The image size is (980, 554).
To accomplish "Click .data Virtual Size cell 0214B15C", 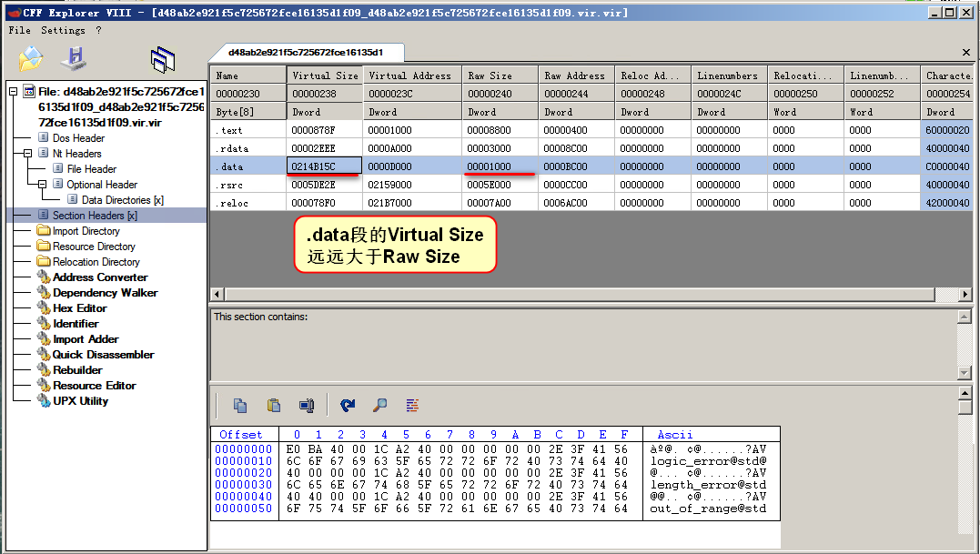I will 324,166.
